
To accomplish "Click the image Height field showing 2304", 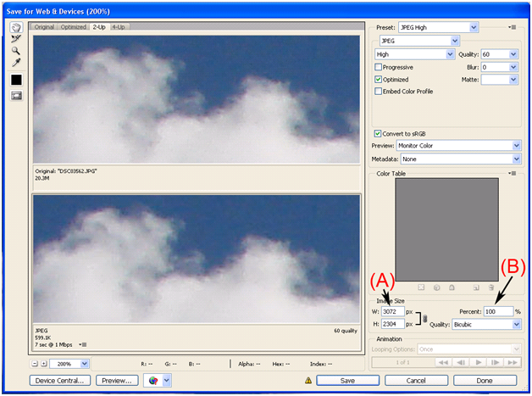I will pos(393,324).
